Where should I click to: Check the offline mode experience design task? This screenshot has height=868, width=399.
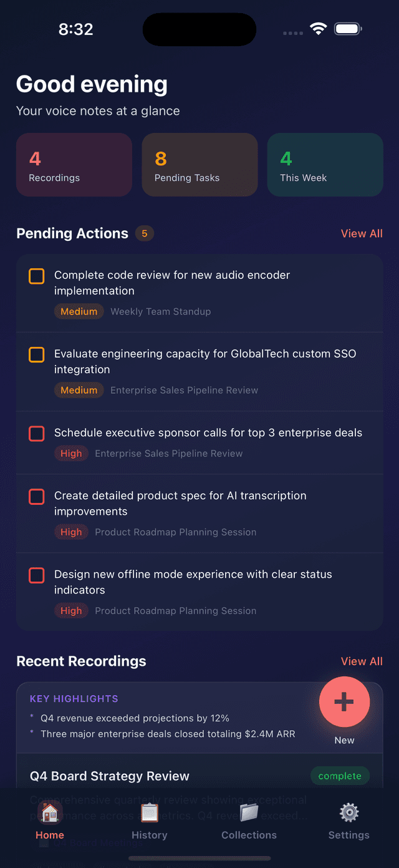pos(37,575)
